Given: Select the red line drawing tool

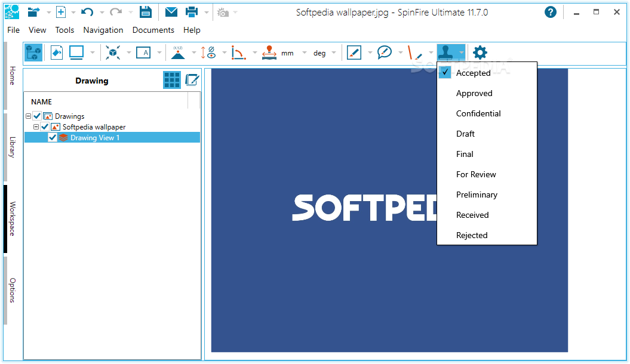Looking at the screenshot, I should (x=414, y=53).
